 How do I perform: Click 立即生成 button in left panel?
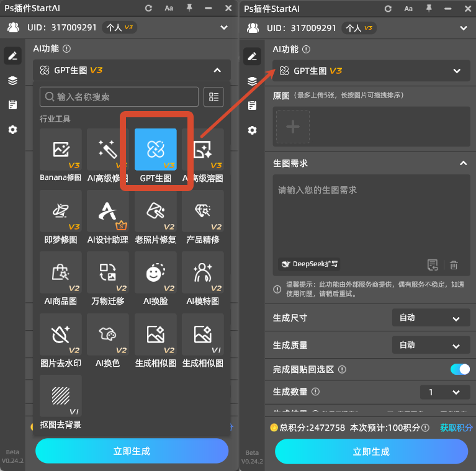click(132, 451)
